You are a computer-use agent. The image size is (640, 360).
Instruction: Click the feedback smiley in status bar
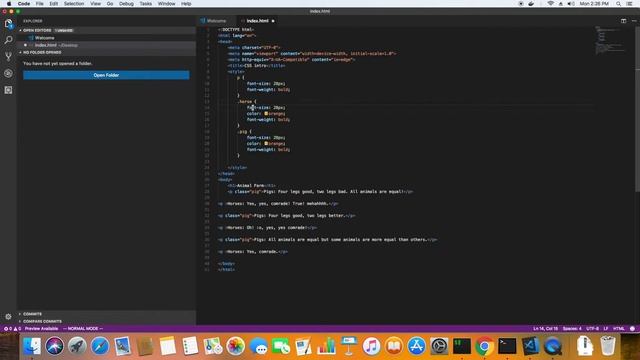632,329
